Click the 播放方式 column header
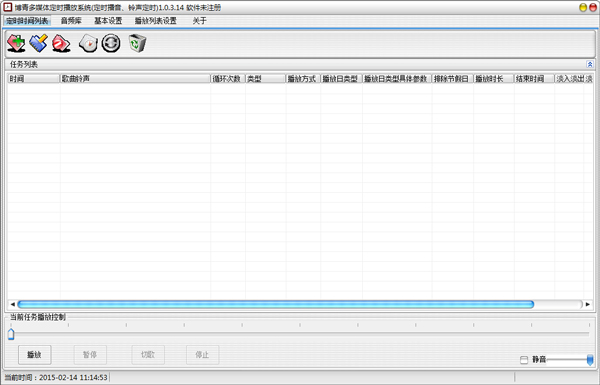Viewport: 600px width, 385px height. click(303, 78)
